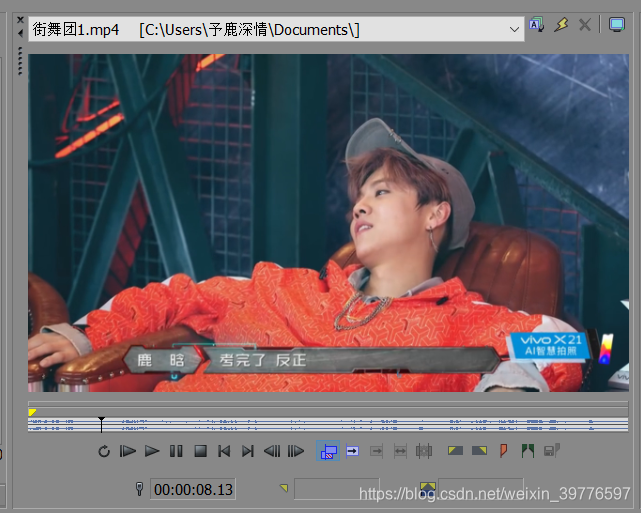
Task: Click Play From Start button
Action: (128, 451)
